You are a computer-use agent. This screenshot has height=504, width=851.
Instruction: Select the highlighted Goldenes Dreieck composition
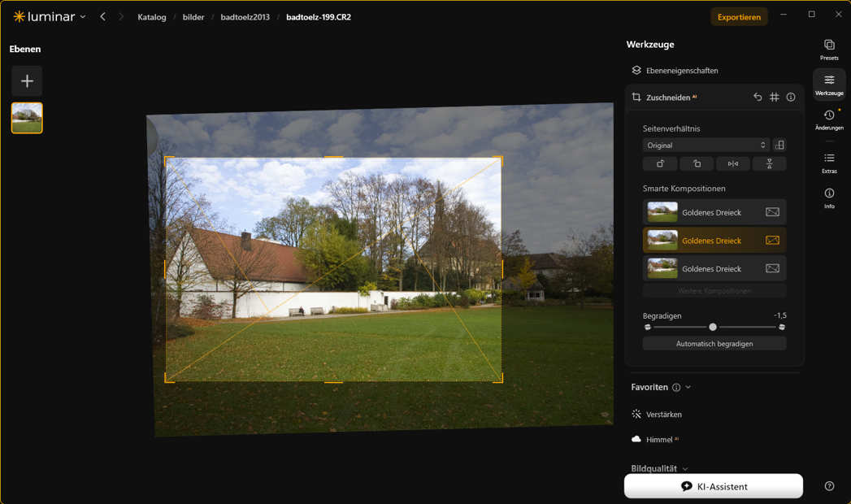[714, 241]
